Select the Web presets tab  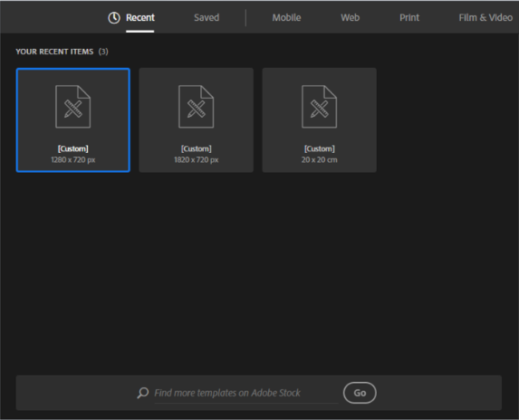tap(351, 17)
